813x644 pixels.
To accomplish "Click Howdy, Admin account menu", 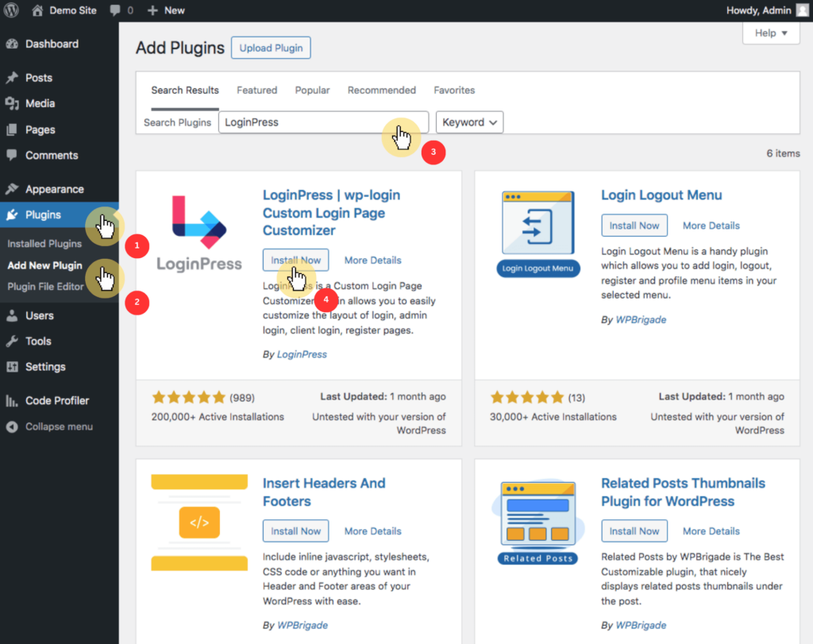I will point(766,10).
